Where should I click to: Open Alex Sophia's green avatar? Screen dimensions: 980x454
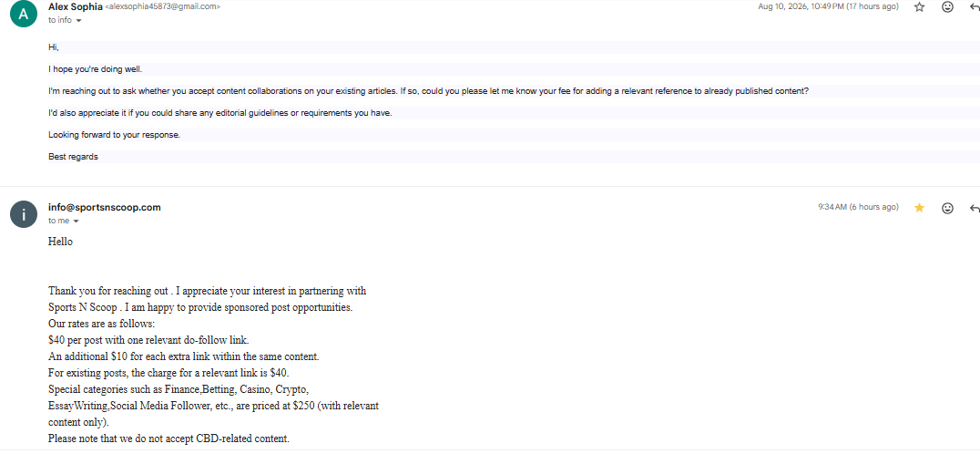click(x=24, y=13)
